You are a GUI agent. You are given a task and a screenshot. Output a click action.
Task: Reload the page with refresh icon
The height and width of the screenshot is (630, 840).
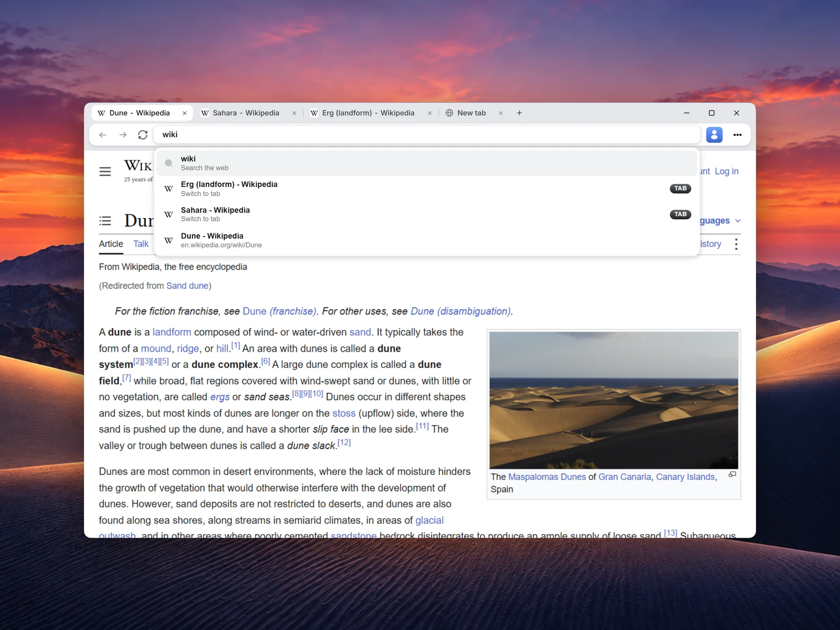(x=143, y=135)
